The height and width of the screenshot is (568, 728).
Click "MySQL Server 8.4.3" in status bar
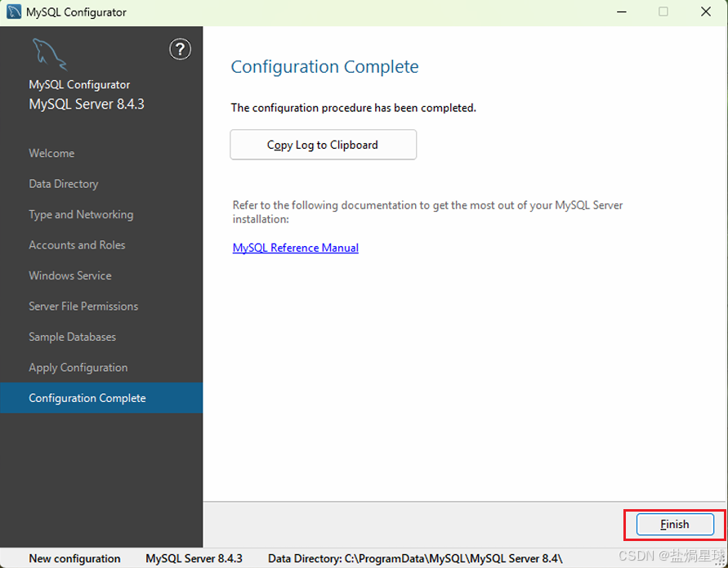pos(194,558)
